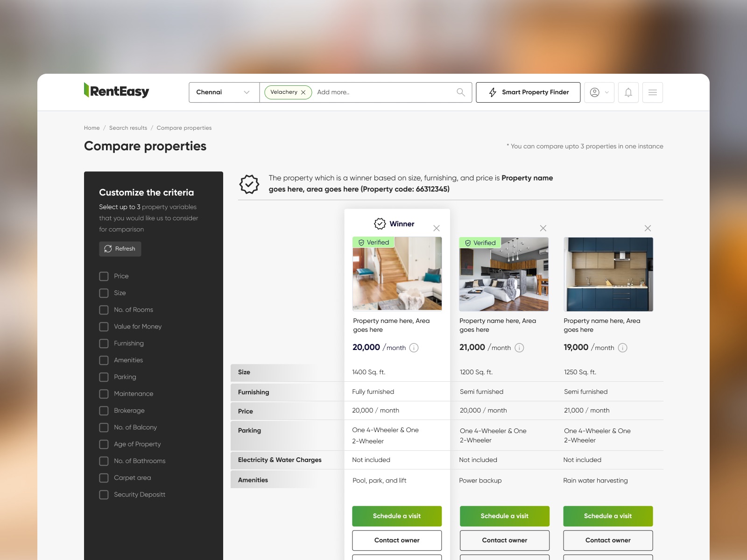The width and height of the screenshot is (747, 560).
Task: Contact owner of the Power backup property
Action: (x=505, y=540)
